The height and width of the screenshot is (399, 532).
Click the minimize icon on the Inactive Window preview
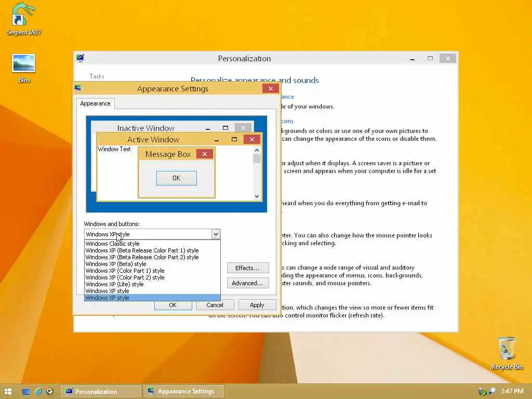click(208, 128)
